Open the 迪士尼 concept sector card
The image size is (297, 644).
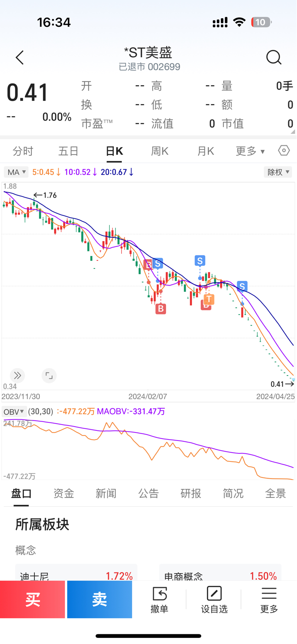[x=76, y=573]
